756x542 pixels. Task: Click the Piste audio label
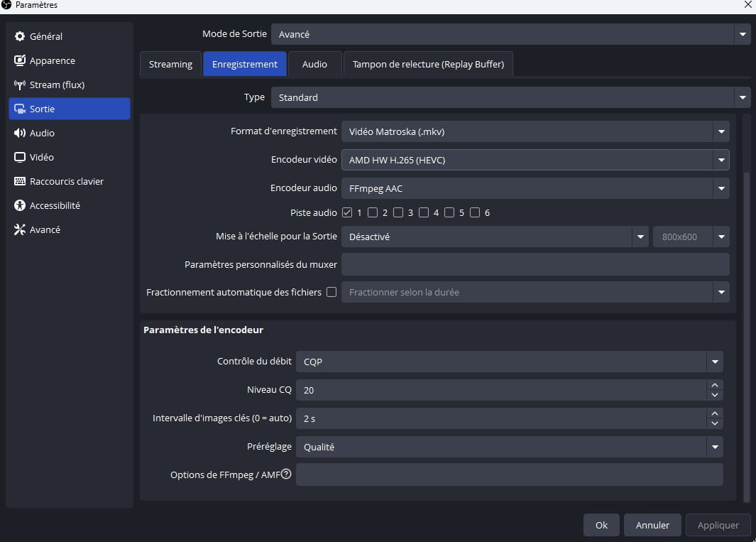(313, 213)
